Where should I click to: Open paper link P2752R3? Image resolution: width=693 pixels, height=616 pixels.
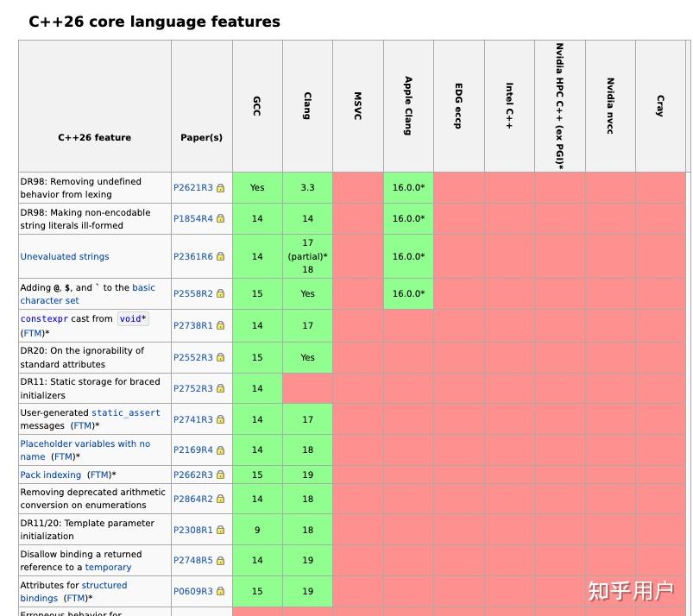pyautogui.click(x=192, y=388)
